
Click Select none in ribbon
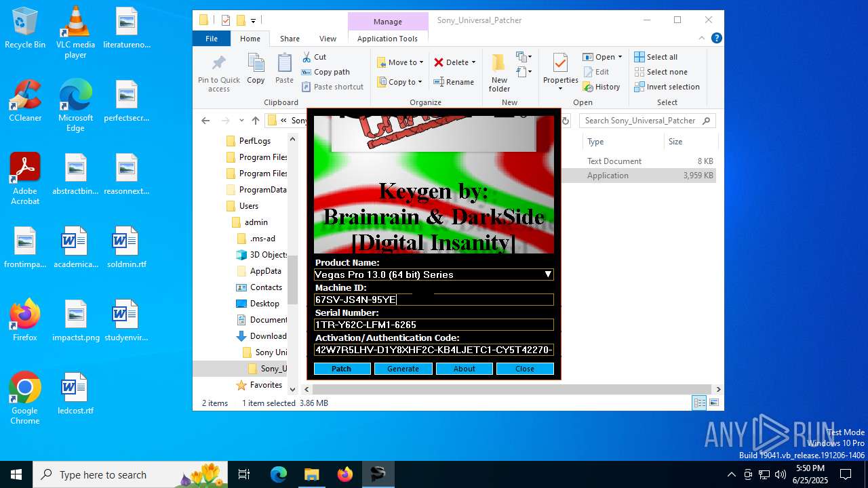(660, 72)
